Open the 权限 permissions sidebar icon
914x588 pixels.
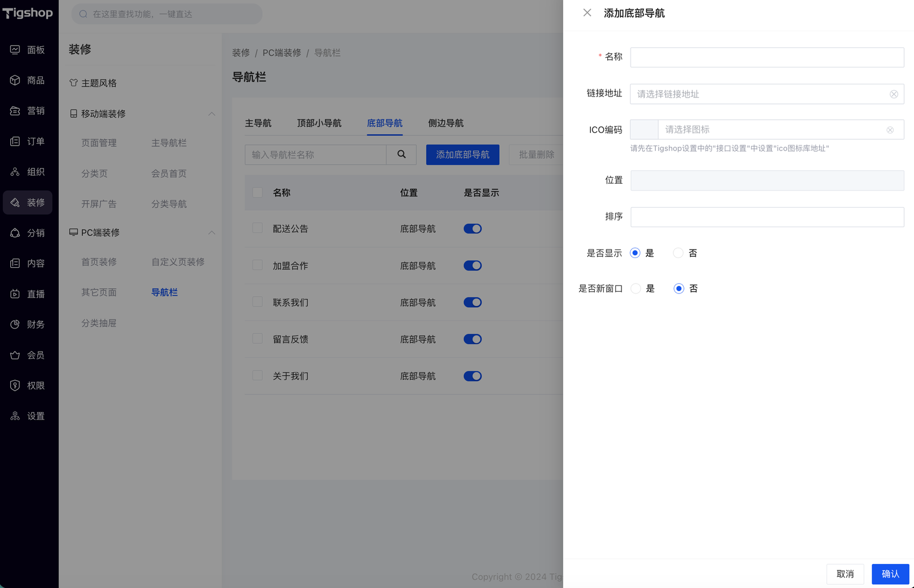[x=15, y=385]
